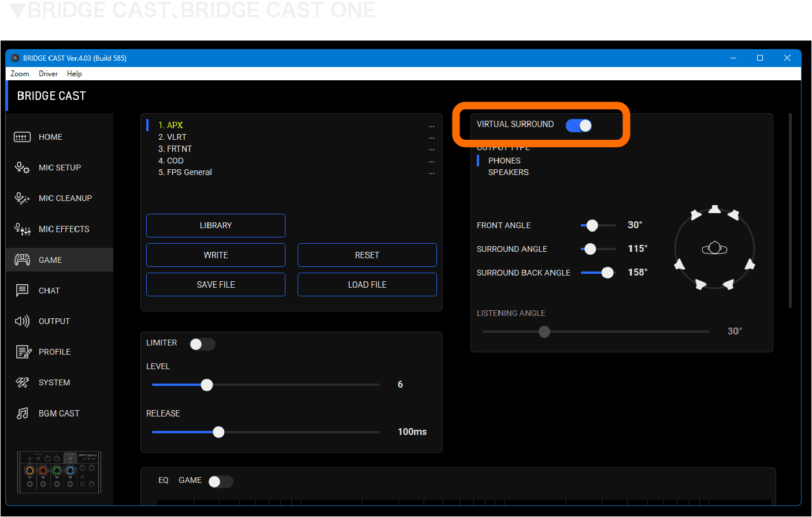Click the GAME controller icon

click(22, 260)
